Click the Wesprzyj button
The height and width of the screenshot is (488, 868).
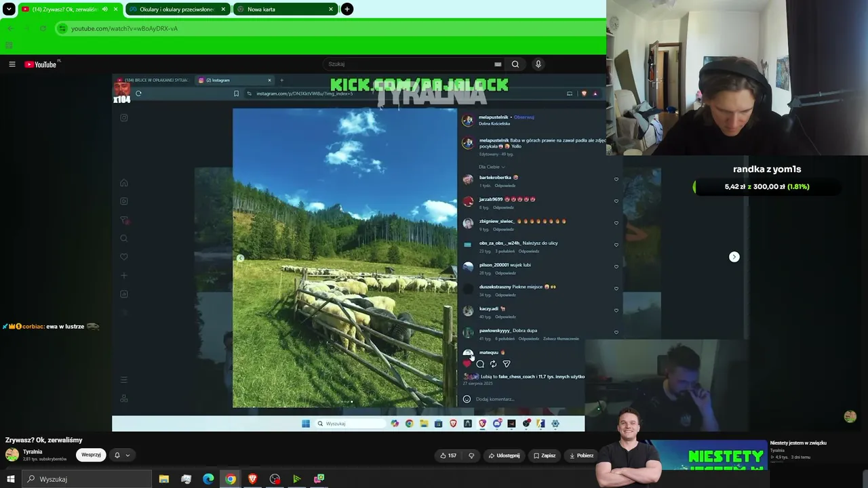pyautogui.click(x=91, y=455)
